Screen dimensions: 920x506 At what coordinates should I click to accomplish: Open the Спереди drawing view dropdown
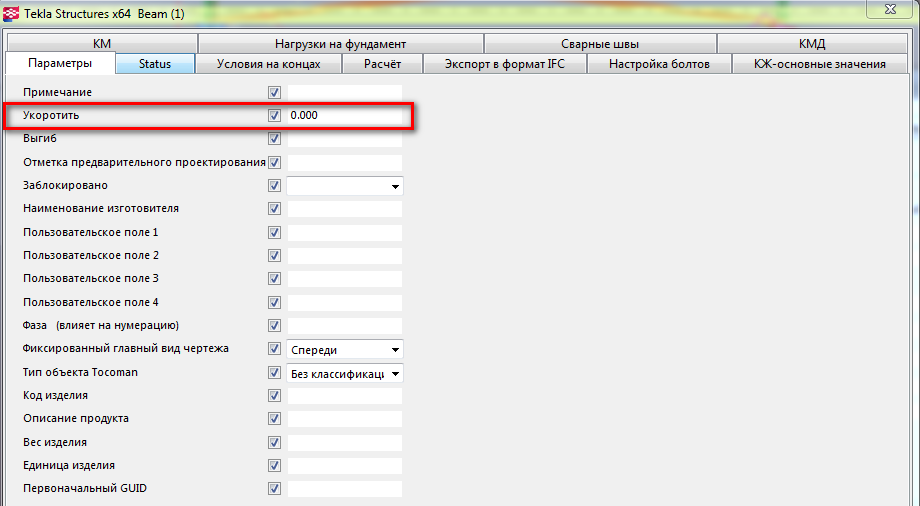(x=345, y=350)
